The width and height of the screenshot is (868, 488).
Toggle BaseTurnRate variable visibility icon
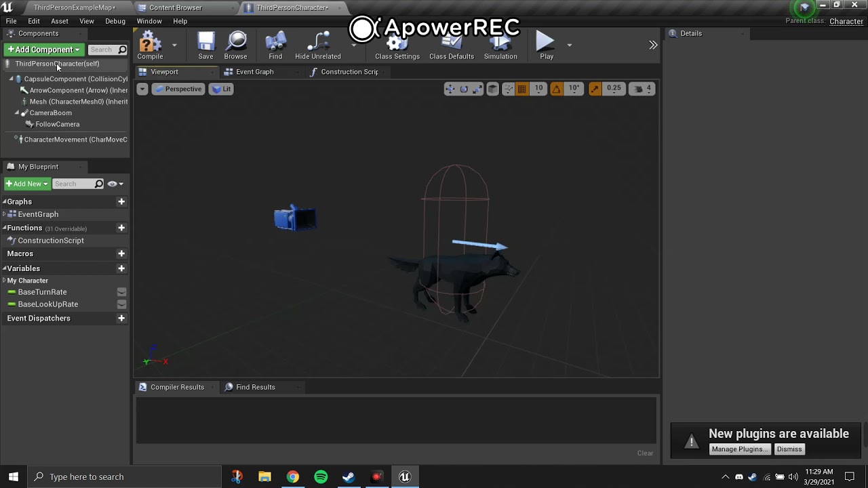click(121, 292)
